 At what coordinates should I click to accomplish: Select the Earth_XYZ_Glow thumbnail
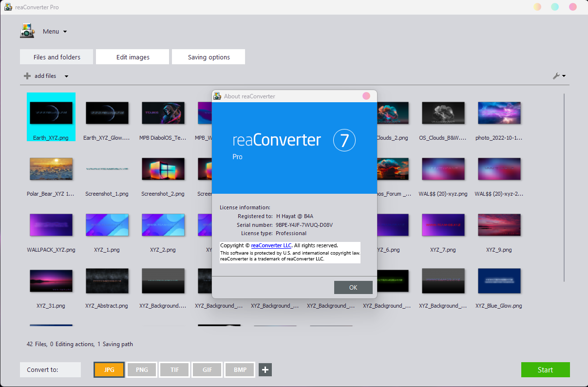coord(107,113)
